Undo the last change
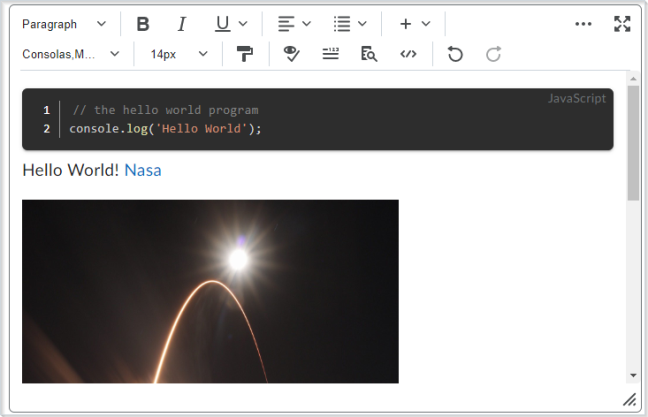648x417 pixels. (455, 54)
